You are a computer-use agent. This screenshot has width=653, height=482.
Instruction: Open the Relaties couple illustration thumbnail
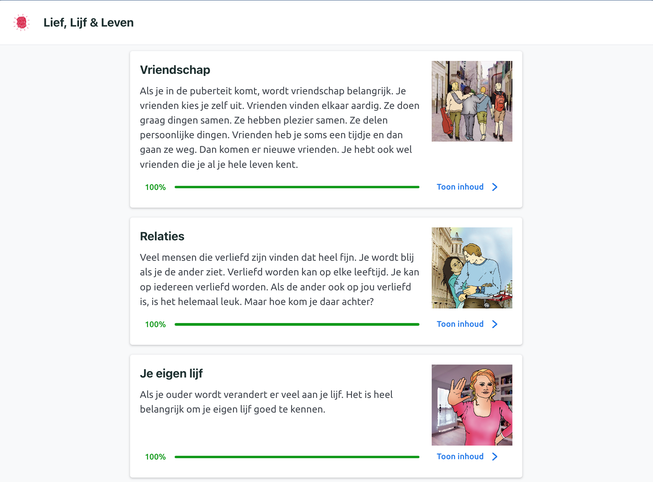point(472,268)
